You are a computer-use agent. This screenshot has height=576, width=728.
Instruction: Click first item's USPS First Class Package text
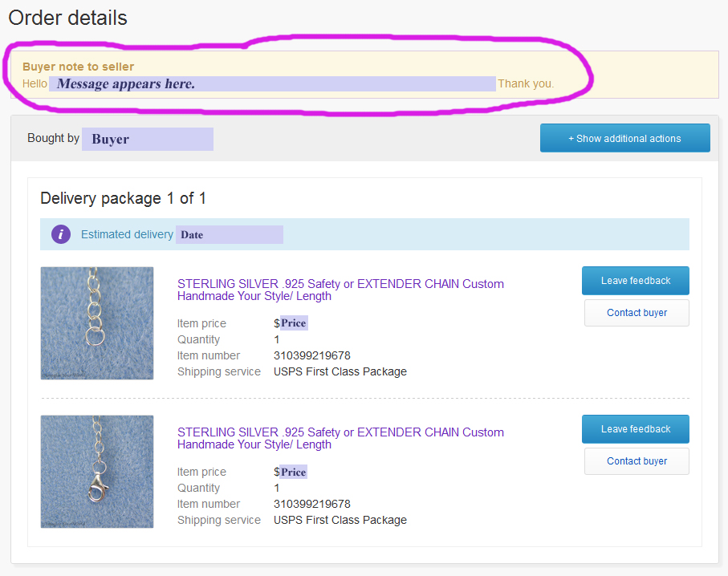click(x=340, y=371)
